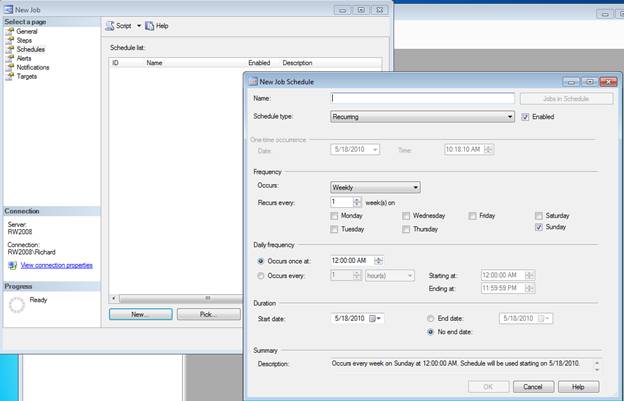Viewport: 624px width, 401px height.
Task: Select the Occurs every radio button
Action: (261, 275)
